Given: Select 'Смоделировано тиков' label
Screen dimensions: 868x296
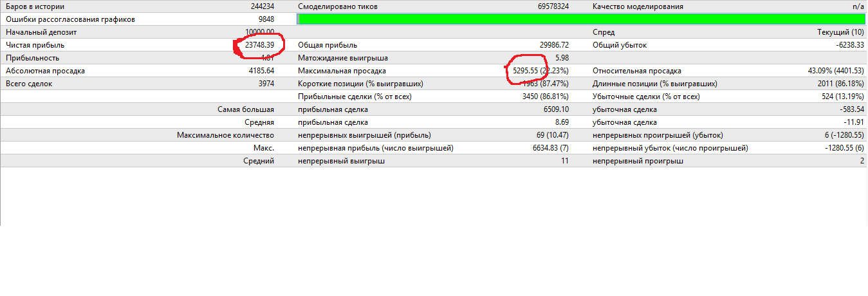Looking at the screenshot, I should [x=338, y=6].
